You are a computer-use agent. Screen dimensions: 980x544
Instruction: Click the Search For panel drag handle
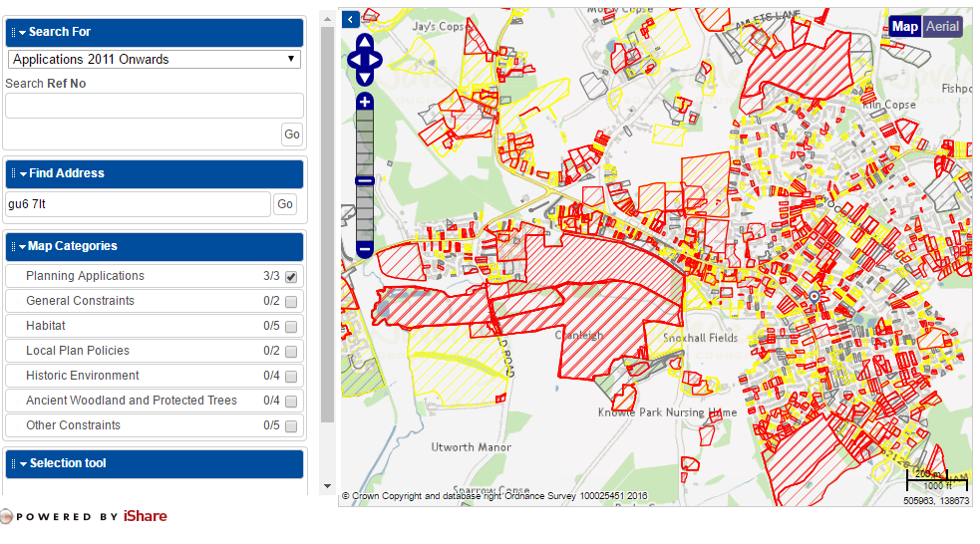coord(14,32)
